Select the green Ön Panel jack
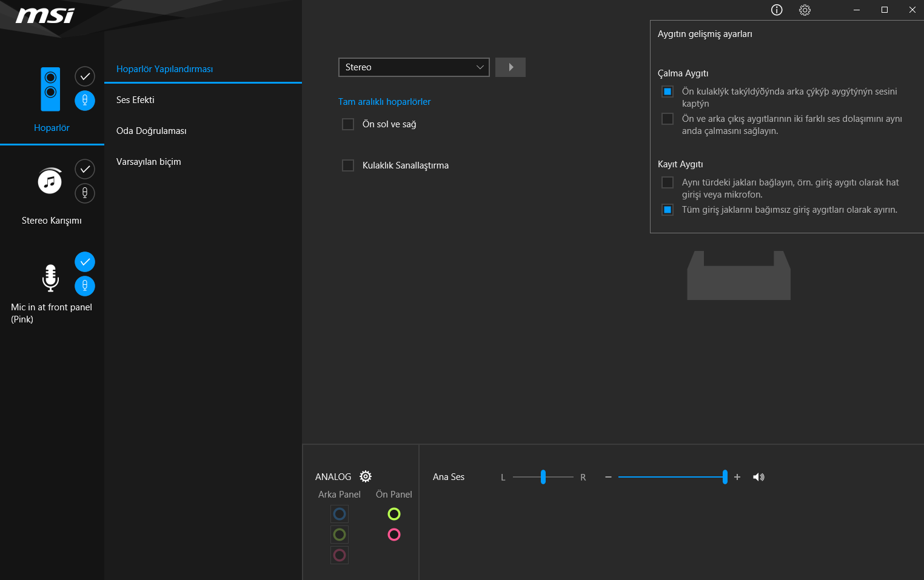924x580 pixels. point(394,514)
